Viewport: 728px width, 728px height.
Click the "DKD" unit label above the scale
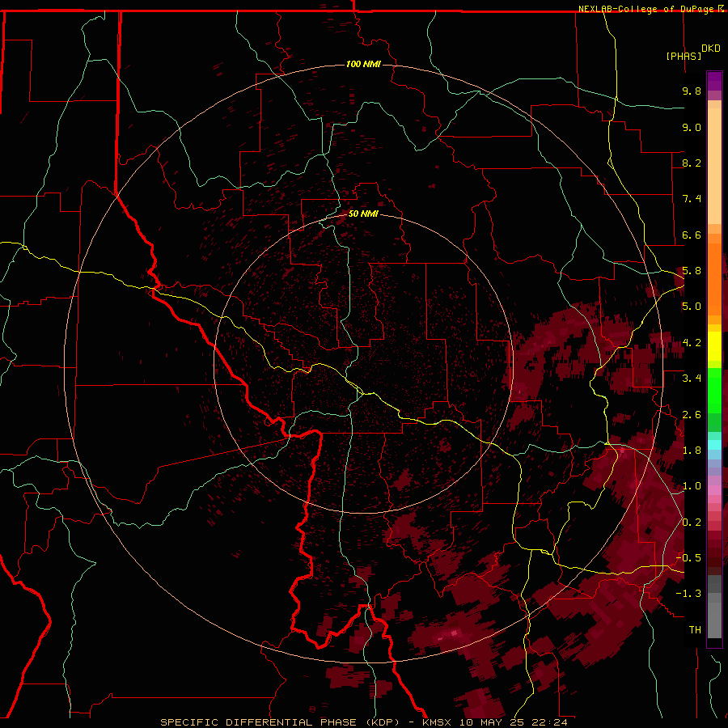click(x=710, y=49)
